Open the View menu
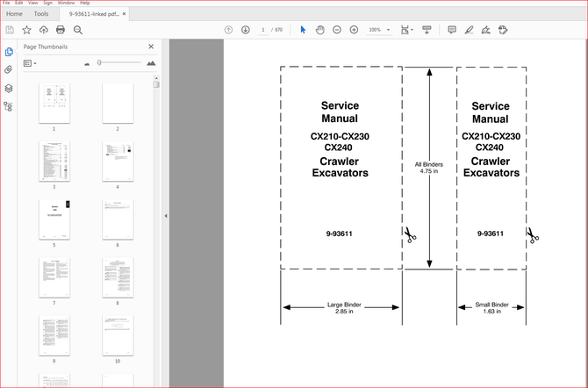 pos(33,3)
